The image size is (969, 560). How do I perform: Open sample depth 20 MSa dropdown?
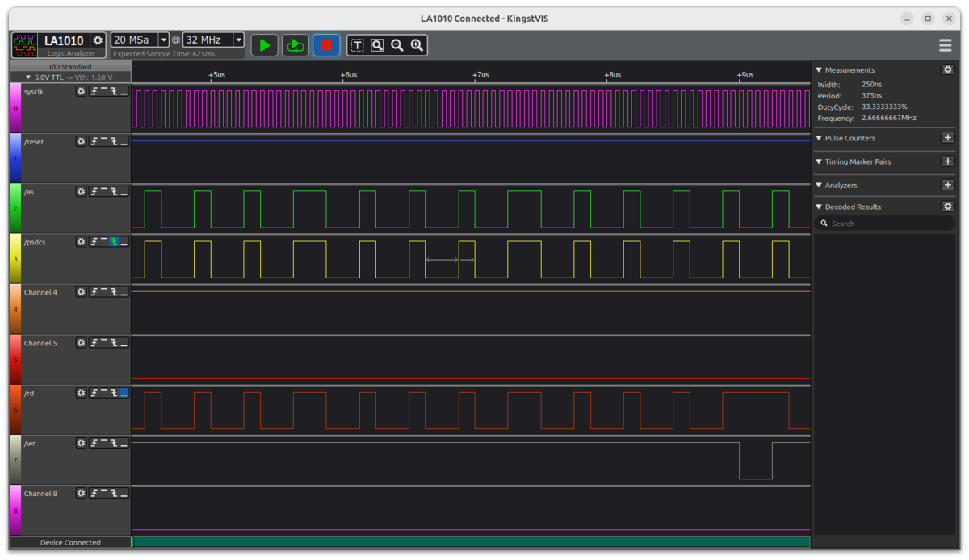click(x=140, y=40)
